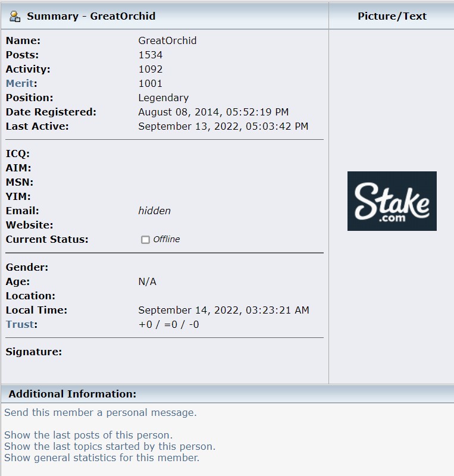454x476 pixels.
Task: Click the Stake.com avatar image
Action: click(392, 201)
